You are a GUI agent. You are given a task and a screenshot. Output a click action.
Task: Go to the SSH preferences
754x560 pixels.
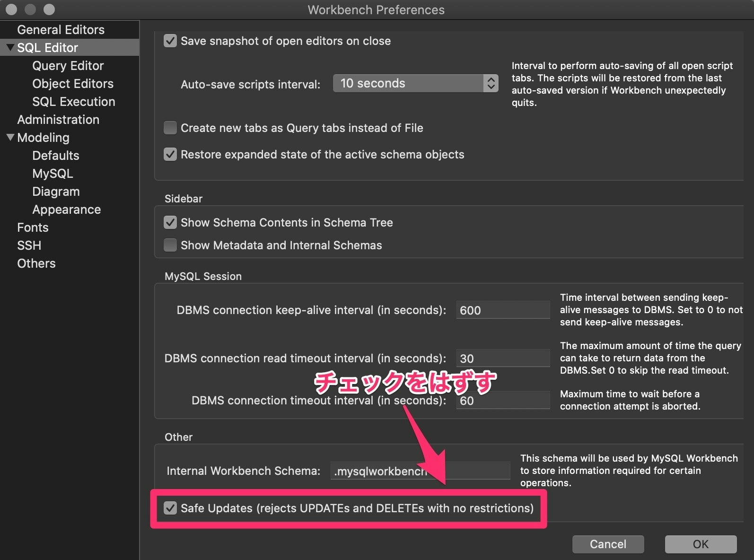coord(29,245)
